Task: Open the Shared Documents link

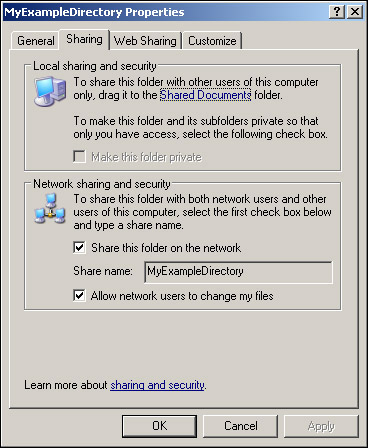Action: pyautogui.click(x=205, y=95)
